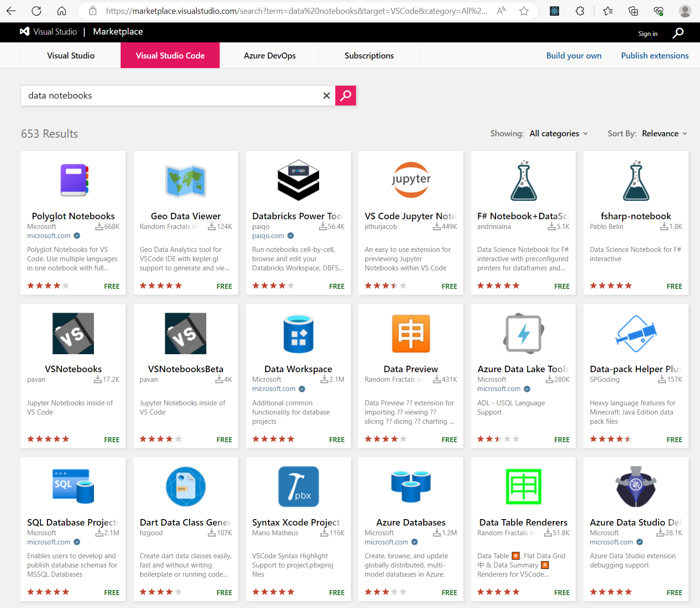700x608 pixels.
Task: Open browser profile avatar
Action: (x=685, y=11)
